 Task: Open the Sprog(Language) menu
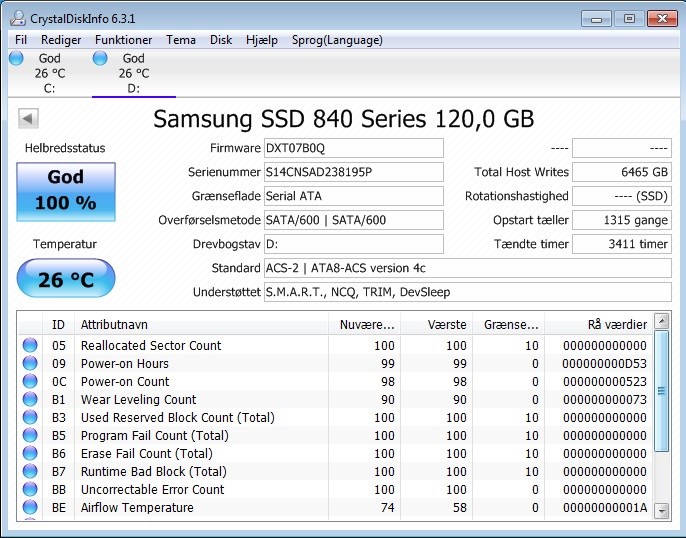coord(337,40)
